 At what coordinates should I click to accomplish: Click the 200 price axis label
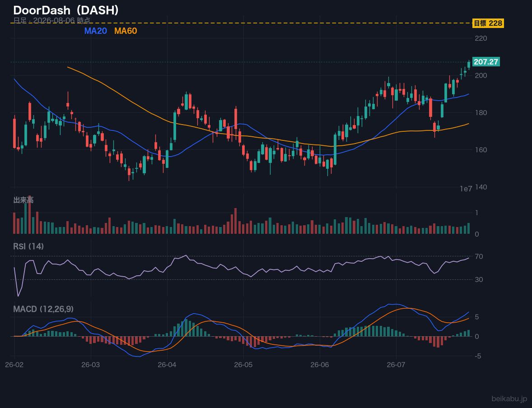pos(481,75)
